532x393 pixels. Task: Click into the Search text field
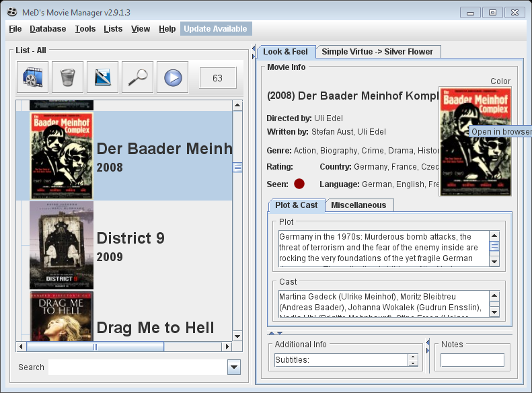coord(137,367)
